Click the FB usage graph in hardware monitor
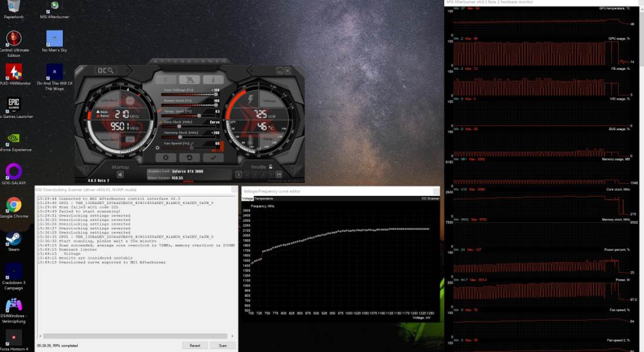 542,83
